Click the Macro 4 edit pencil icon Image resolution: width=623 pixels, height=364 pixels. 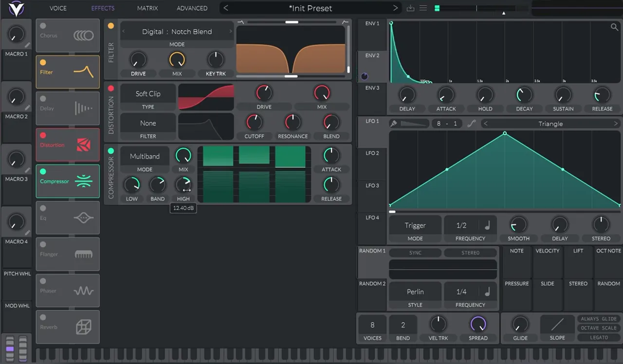pyautogui.click(x=28, y=233)
